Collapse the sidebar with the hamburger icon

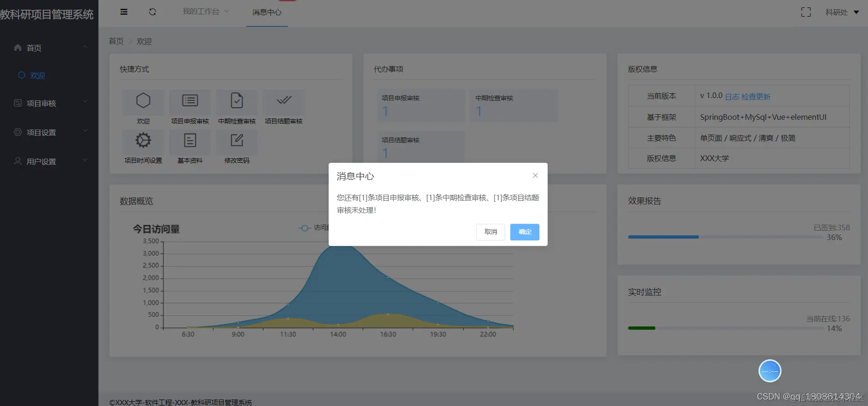[x=124, y=12]
